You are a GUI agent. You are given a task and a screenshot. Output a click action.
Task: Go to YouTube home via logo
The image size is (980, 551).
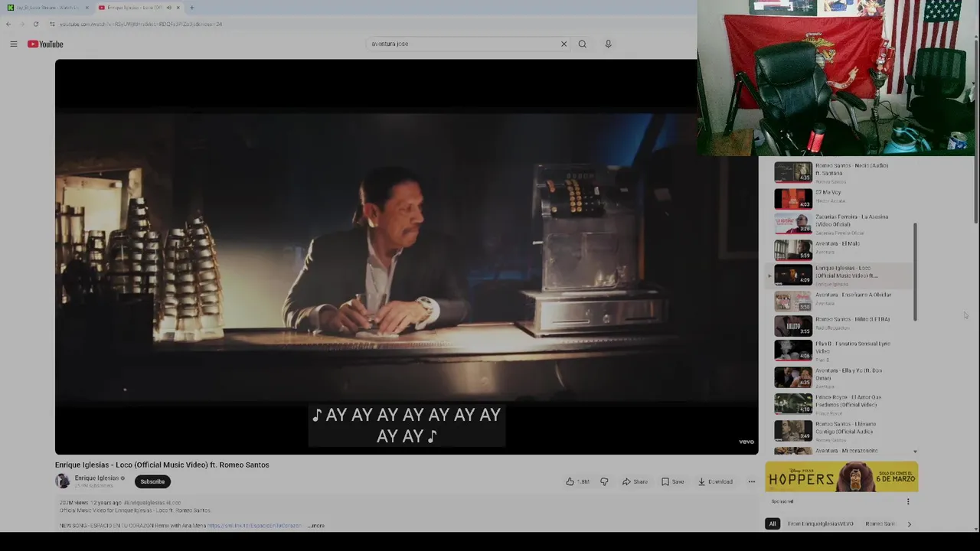pyautogui.click(x=45, y=44)
